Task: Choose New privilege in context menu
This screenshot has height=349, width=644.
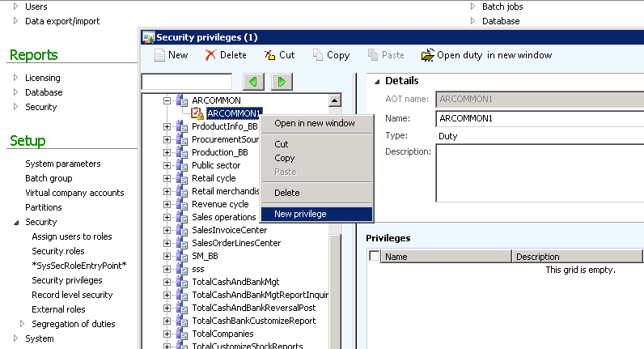Action: tap(316, 214)
